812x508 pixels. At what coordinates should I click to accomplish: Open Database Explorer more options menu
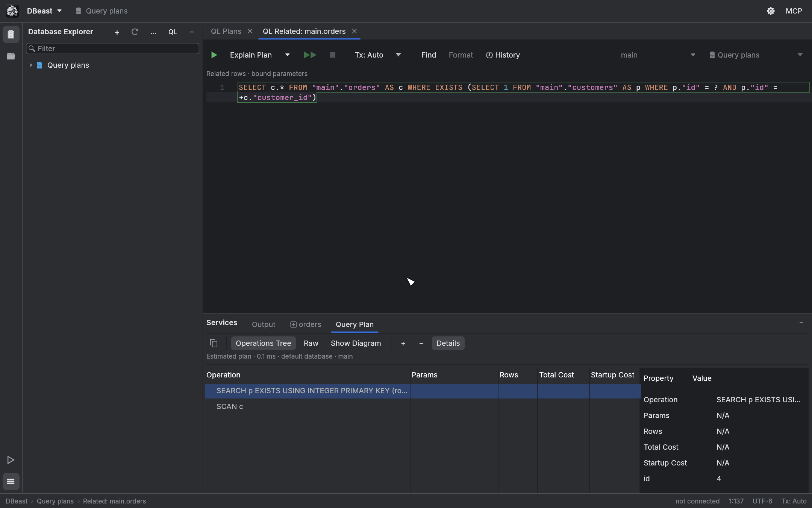coord(153,32)
